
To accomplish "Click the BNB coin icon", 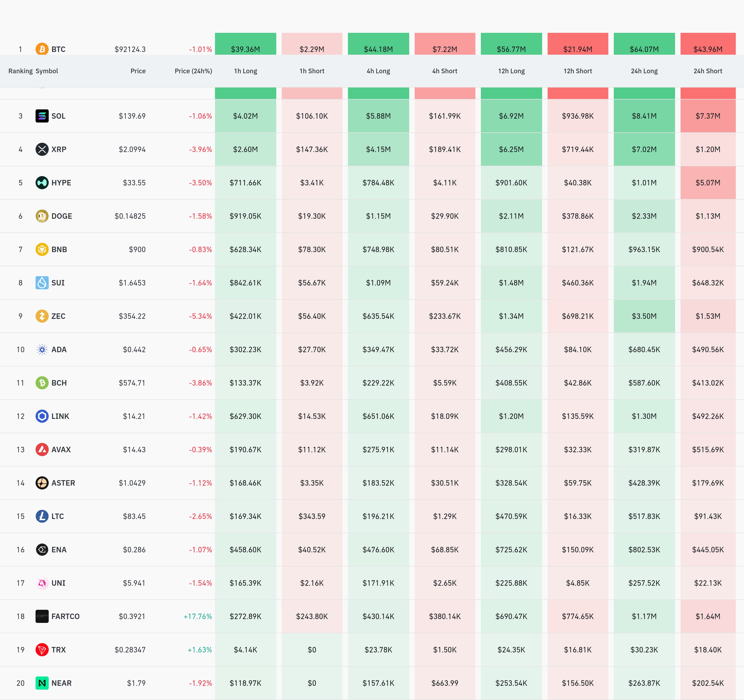I will [x=42, y=249].
